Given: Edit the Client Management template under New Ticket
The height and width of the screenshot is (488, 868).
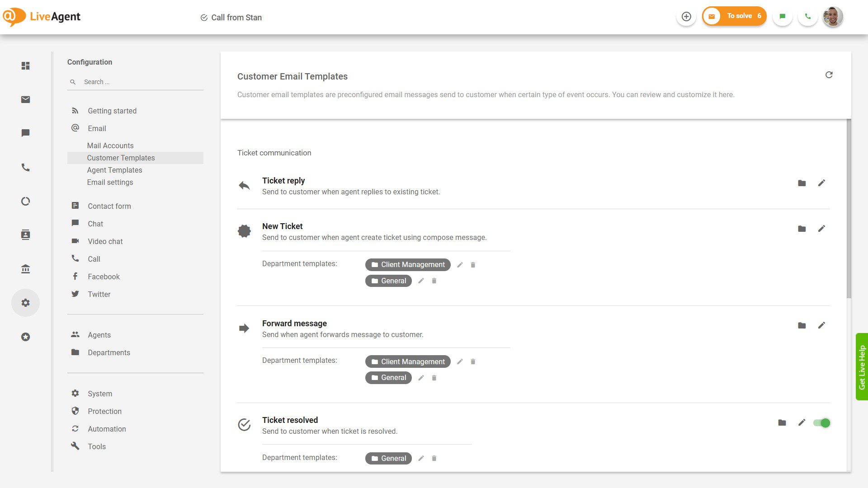Looking at the screenshot, I should [x=460, y=265].
